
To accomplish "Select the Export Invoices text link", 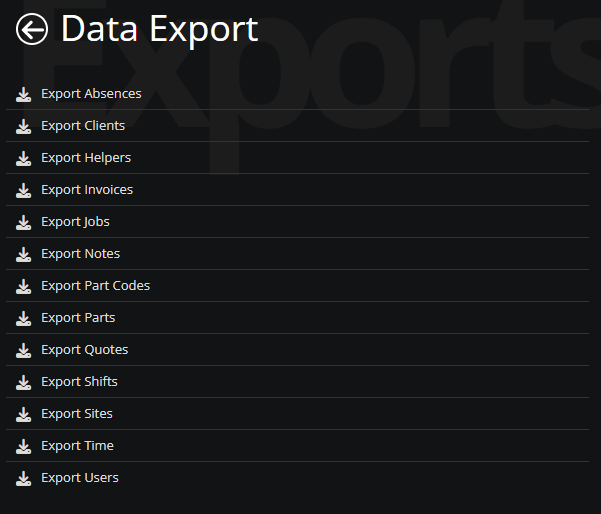I will [x=87, y=190].
